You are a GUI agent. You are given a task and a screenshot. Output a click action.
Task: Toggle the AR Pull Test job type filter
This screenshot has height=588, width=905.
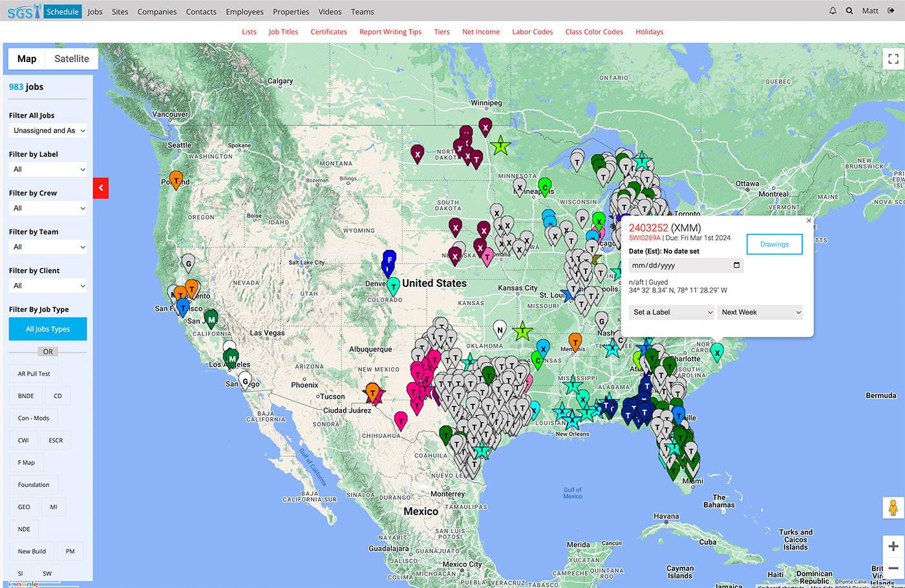click(34, 373)
